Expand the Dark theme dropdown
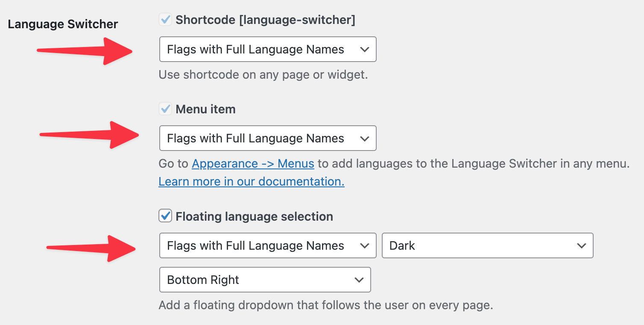Image resolution: width=644 pixels, height=325 pixels. tap(487, 245)
